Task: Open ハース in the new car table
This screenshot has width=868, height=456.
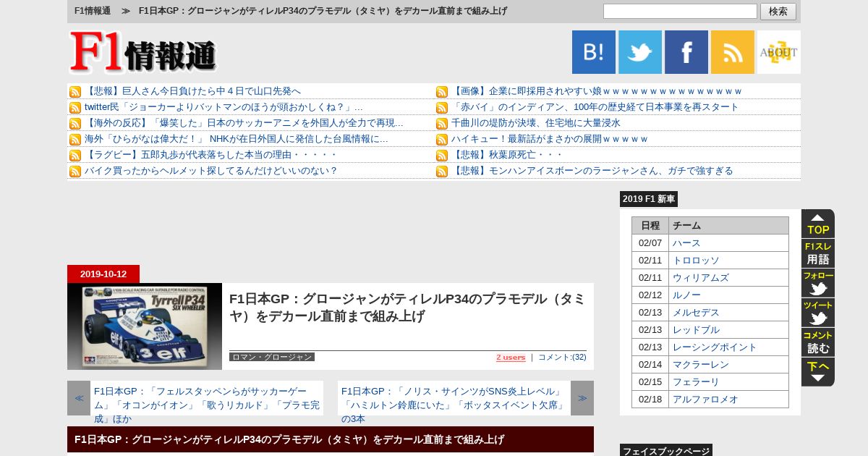Action: click(686, 243)
